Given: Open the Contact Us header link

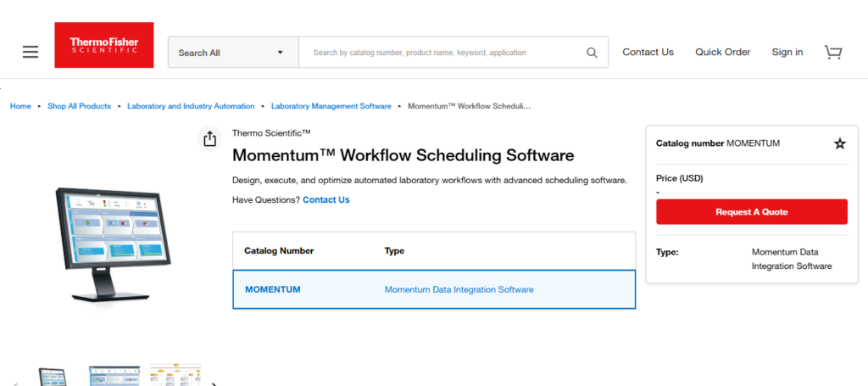Looking at the screenshot, I should click(x=648, y=52).
